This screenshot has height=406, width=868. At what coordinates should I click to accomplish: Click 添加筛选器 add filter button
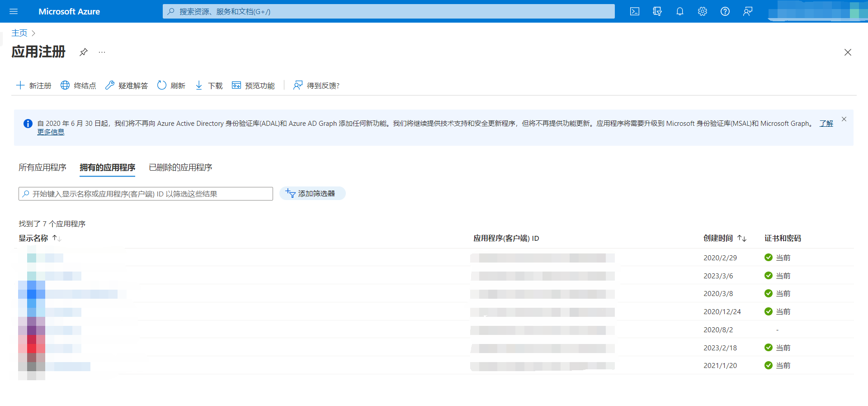[x=312, y=194]
